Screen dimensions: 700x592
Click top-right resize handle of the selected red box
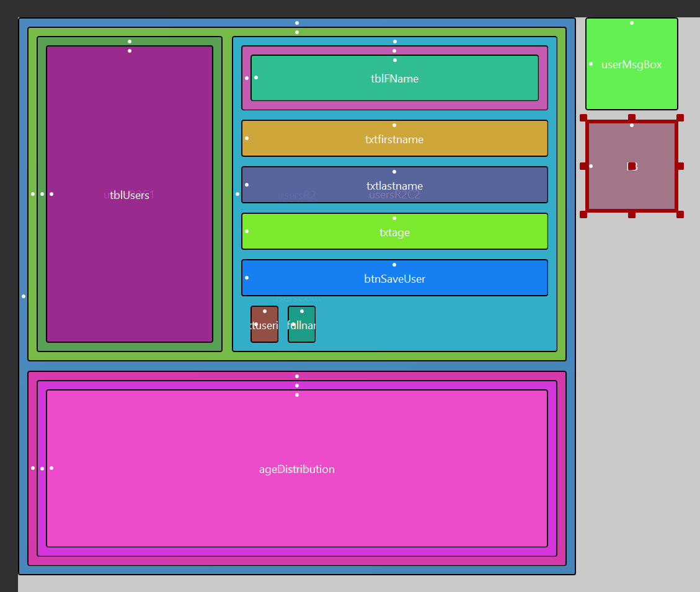coord(680,118)
